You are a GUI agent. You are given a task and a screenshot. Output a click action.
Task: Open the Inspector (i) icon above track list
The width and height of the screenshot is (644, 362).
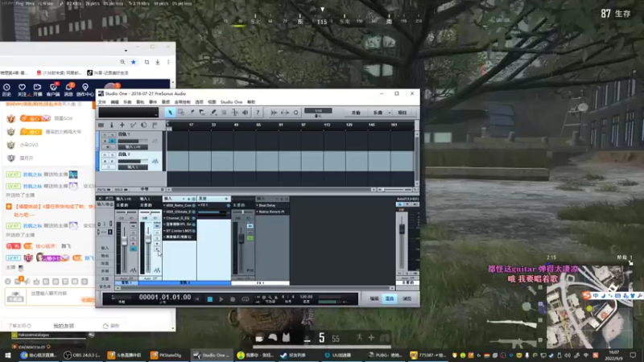[x=111, y=125]
